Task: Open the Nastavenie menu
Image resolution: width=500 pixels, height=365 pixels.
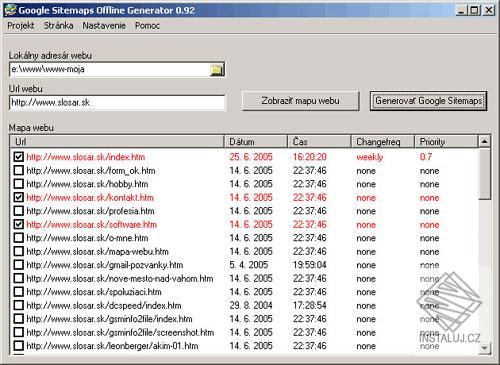Action: click(x=104, y=26)
